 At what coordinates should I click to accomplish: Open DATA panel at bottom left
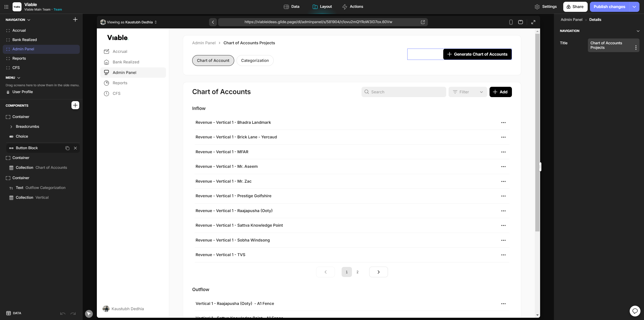click(x=14, y=313)
